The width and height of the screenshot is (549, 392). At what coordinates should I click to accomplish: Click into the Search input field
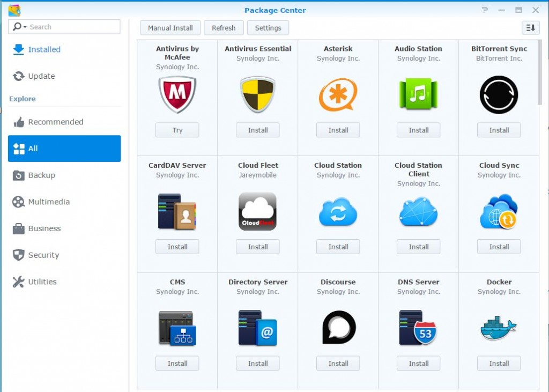64,27
